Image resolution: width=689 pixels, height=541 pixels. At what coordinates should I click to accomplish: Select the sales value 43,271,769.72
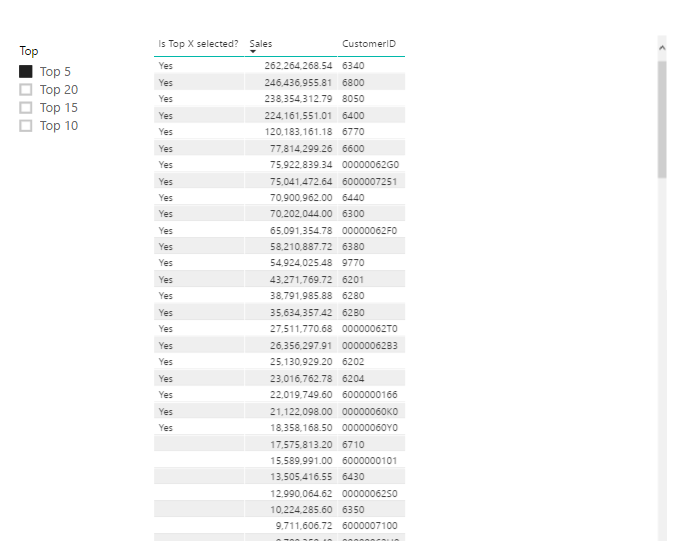301,280
